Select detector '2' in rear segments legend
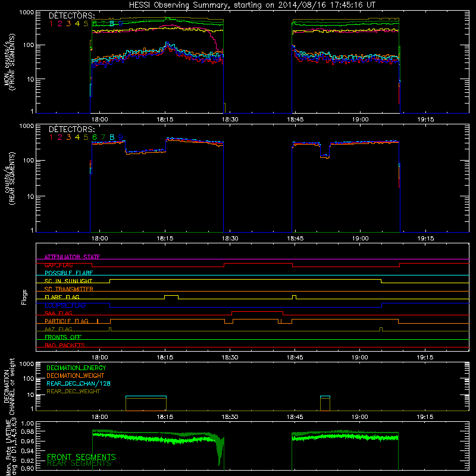Image resolution: width=476 pixels, height=476 pixels. click(x=60, y=137)
